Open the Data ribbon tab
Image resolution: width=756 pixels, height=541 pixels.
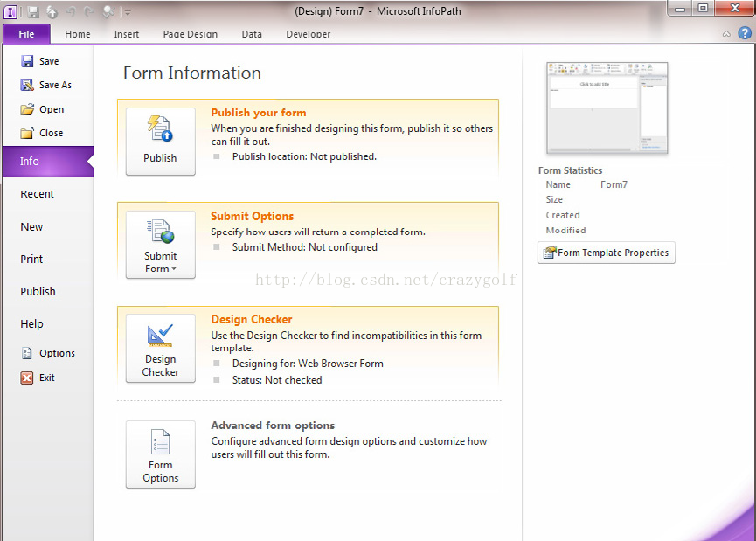pos(252,34)
